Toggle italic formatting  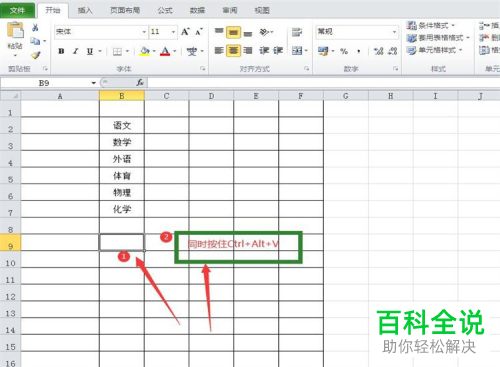76,51
